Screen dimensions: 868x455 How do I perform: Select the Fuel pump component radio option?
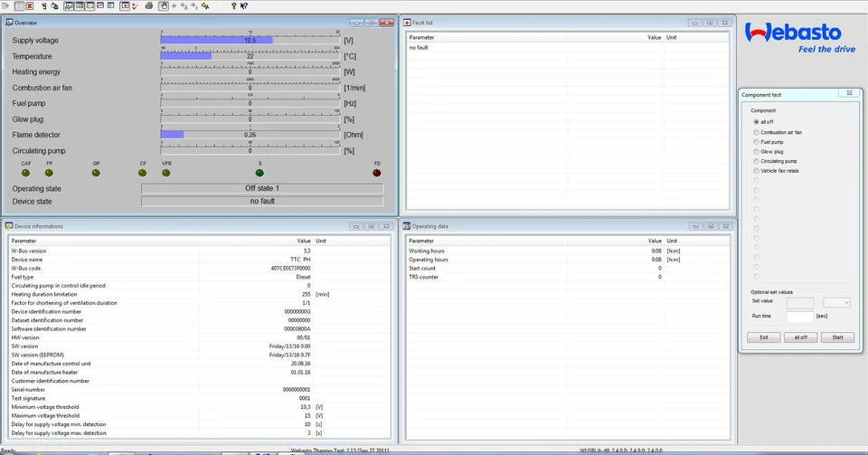[x=756, y=142]
